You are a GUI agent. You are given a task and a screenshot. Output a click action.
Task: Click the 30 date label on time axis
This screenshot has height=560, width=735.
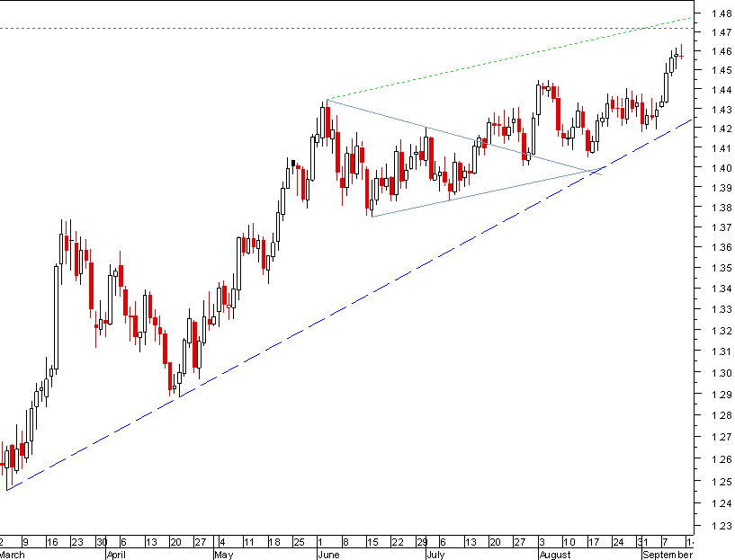coord(102,542)
